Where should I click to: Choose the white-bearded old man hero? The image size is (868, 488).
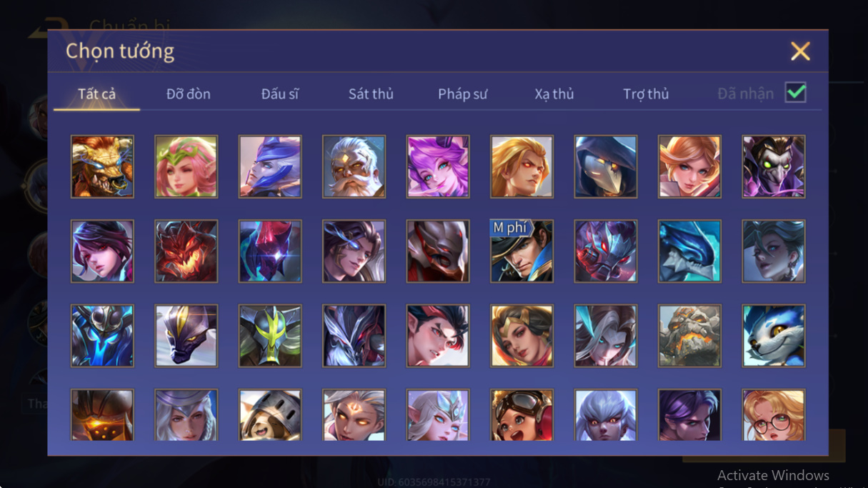click(x=354, y=166)
